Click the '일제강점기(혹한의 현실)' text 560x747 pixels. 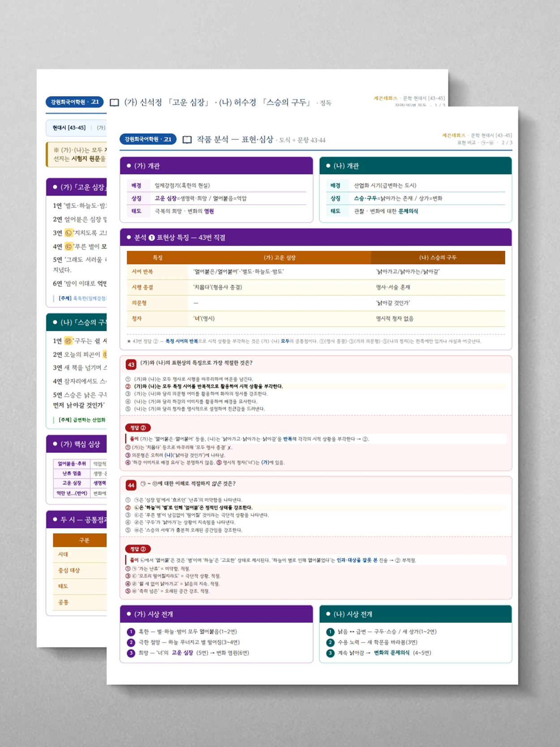coord(182,186)
